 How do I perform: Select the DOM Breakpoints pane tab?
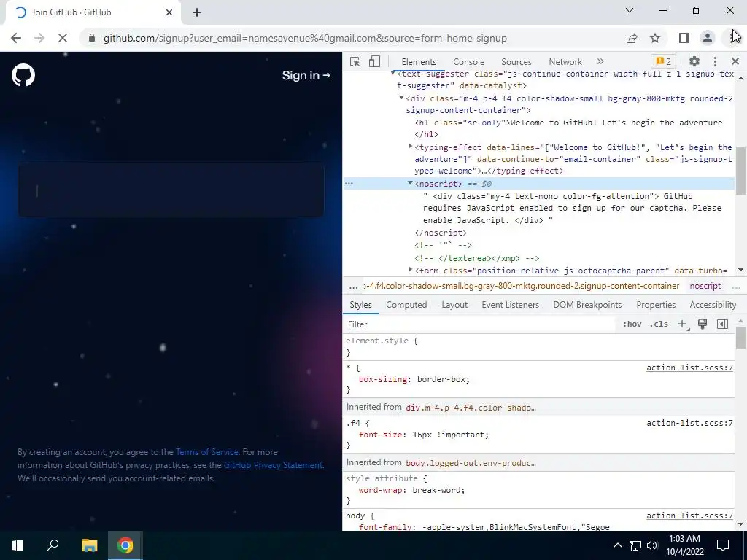pos(587,305)
